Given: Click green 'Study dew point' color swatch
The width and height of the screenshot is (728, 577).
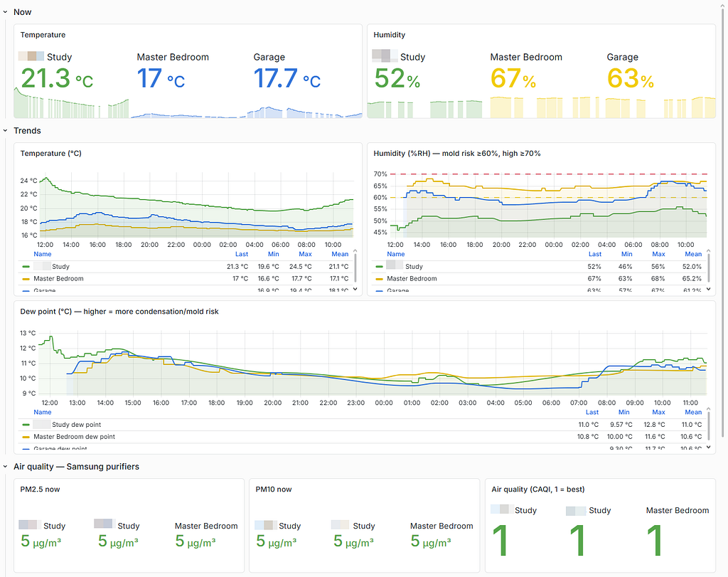Looking at the screenshot, I should point(26,425).
